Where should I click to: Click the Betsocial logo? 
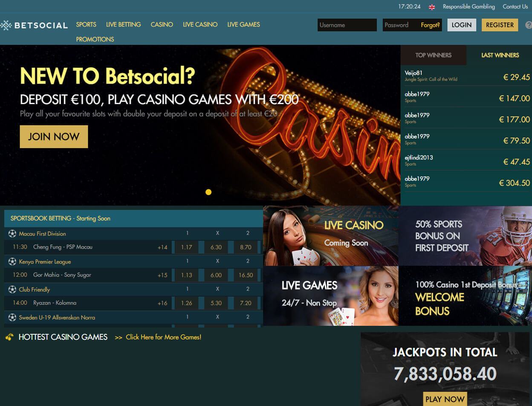[x=34, y=25]
